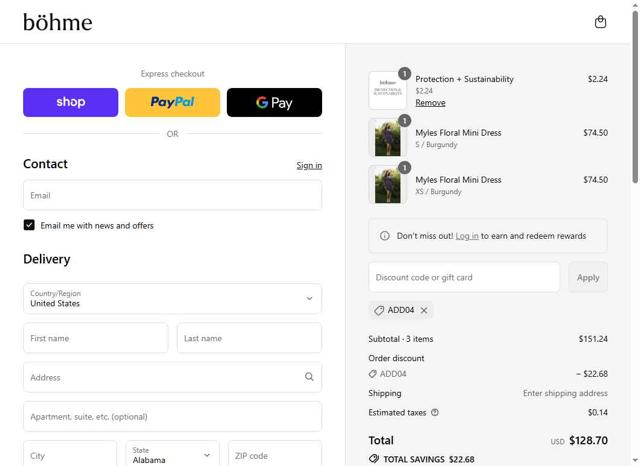This screenshot has width=640, height=466.
Task: Focus the First name field
Action: pos(96,338)
